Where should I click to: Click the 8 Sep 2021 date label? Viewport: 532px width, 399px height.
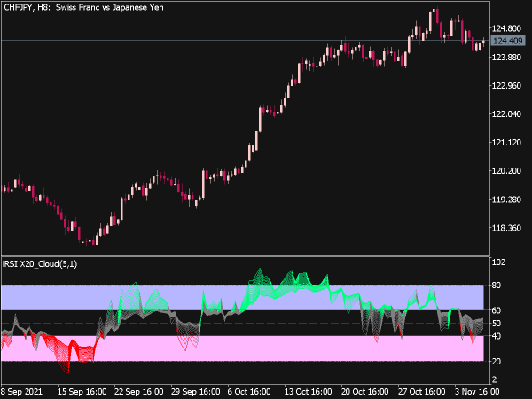point(21,392)
